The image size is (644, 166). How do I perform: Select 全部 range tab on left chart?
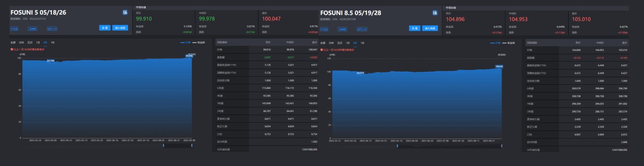pyautogui.click(x=13, y=43)
